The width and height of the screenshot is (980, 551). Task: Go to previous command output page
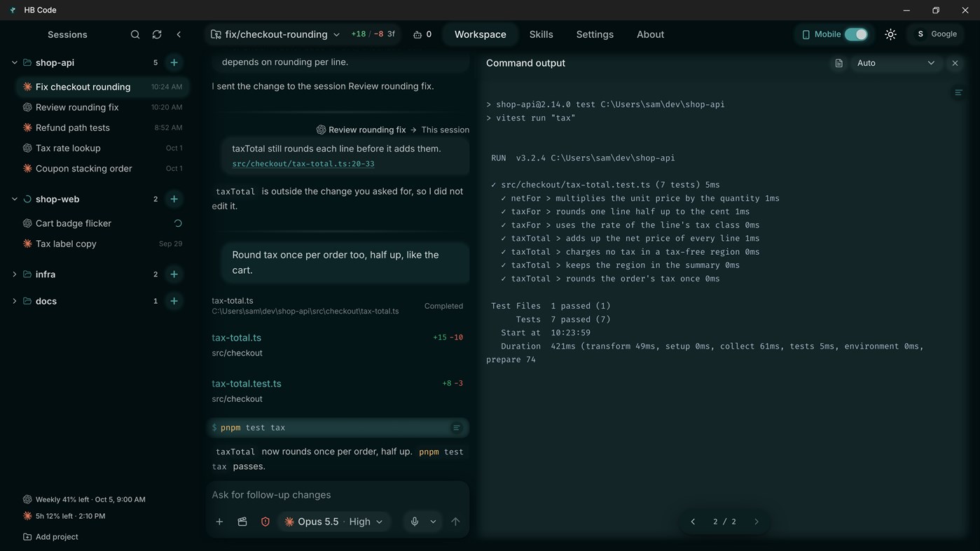tap(693, 522)
